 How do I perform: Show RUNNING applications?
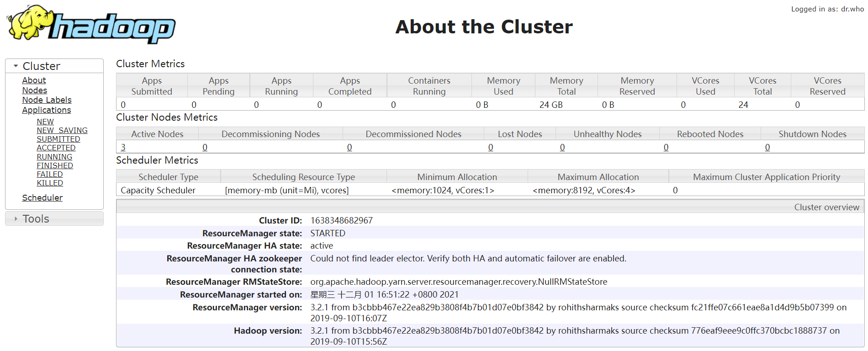pos(54,157)
